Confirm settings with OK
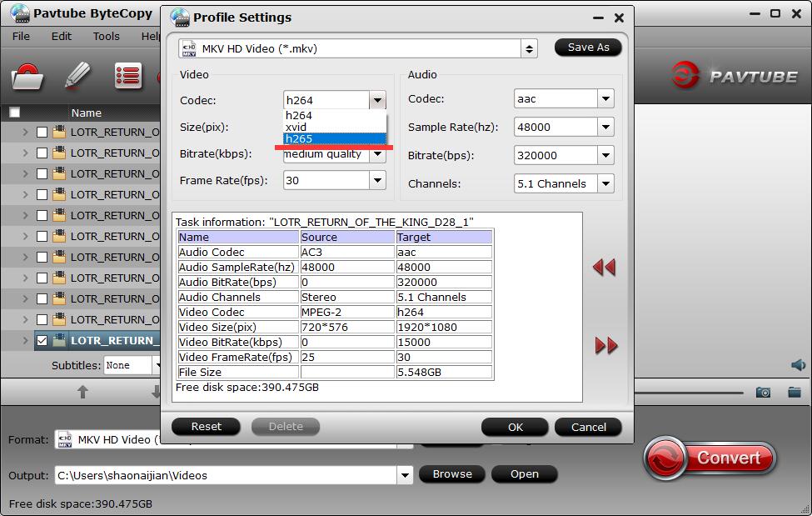Image resolution: width=812 pixels, height=516 pixels. 515,427
